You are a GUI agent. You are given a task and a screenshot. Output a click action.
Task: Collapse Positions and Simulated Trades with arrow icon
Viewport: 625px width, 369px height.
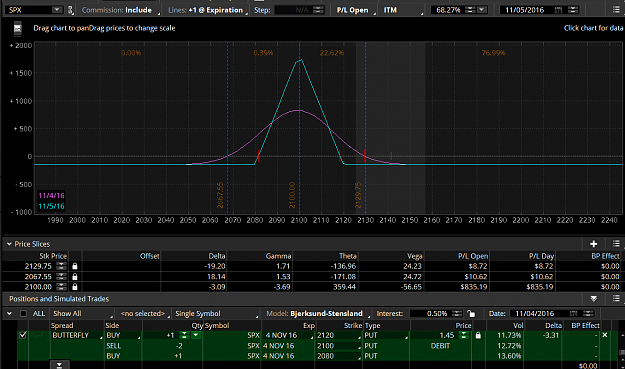pyautogui.click(x=594, y=298)
